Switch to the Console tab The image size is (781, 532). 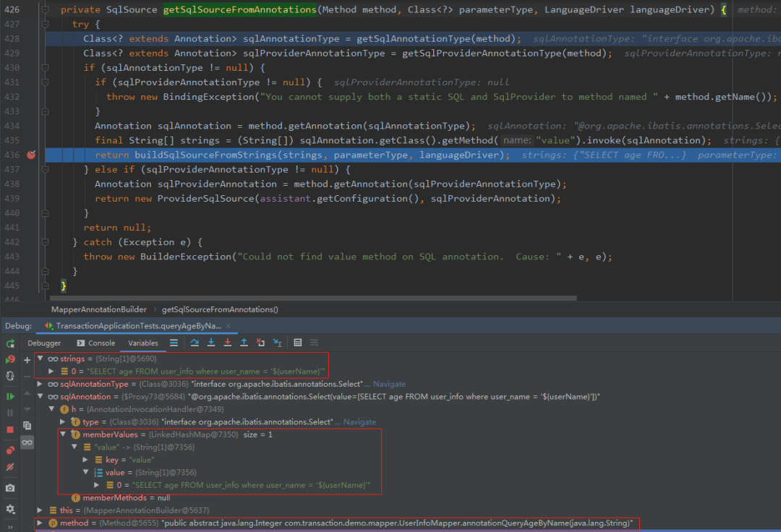(96, 343)
